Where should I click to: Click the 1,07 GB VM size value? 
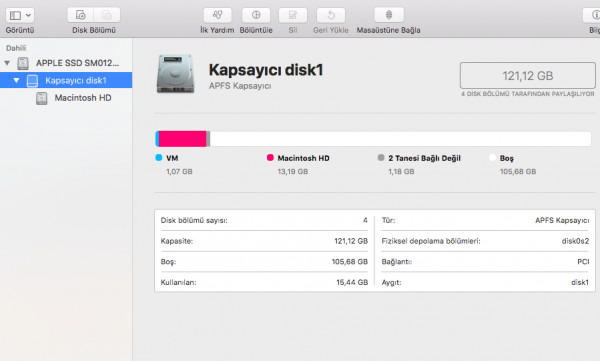click(x=179, y=172)
